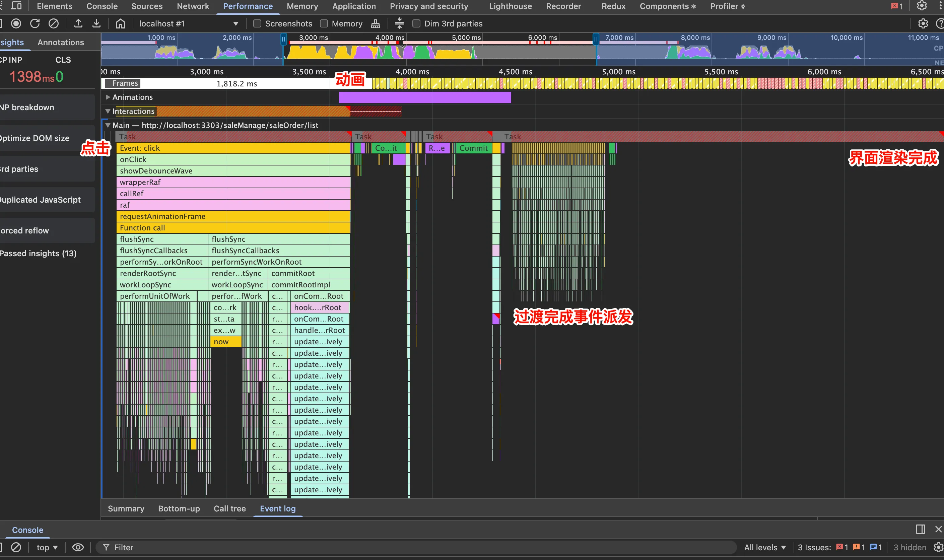This screenshot has width=944, height=560.
Task: Check Dim 3rd parties option
Action: pos(416,24)
